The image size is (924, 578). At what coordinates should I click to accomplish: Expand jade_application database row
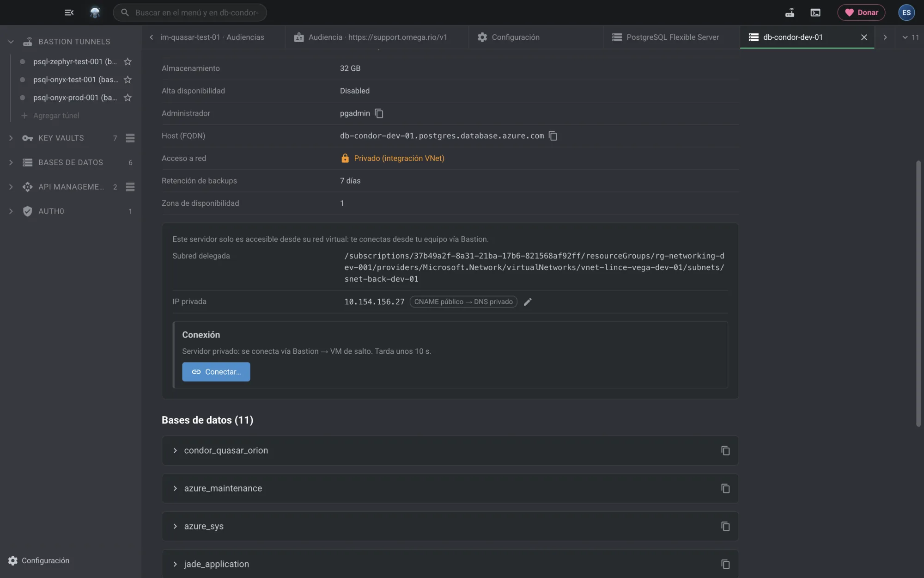pyautogui.click(x=175, y=564)
